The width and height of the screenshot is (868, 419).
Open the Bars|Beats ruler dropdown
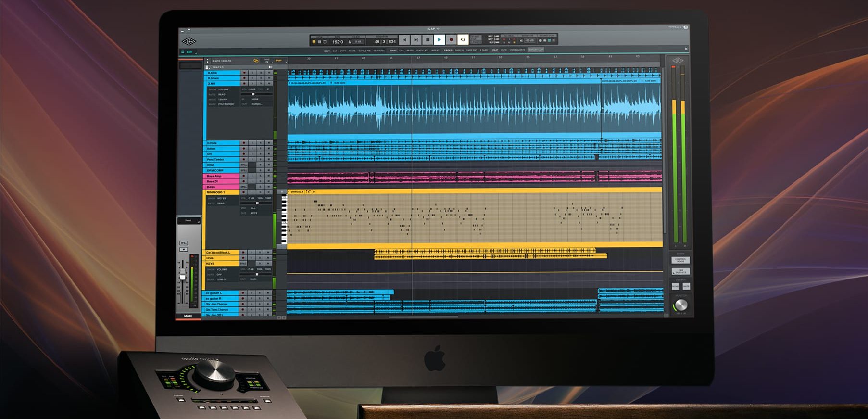222,61
